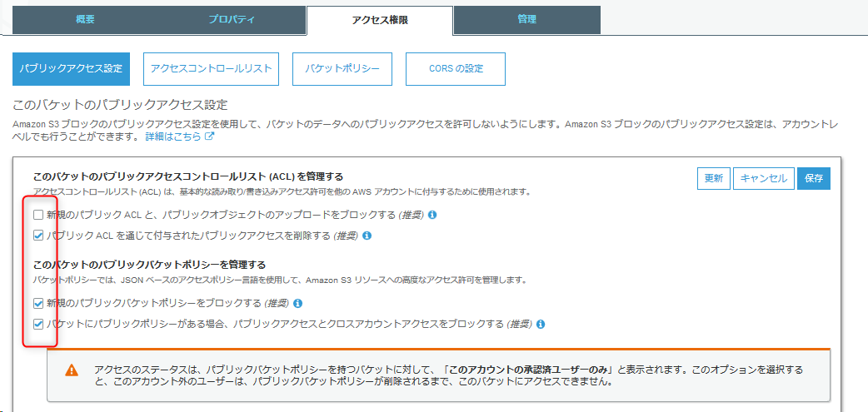Open バケットポリシー section
This screenshot has height=412, width=868.
[342, 69]
